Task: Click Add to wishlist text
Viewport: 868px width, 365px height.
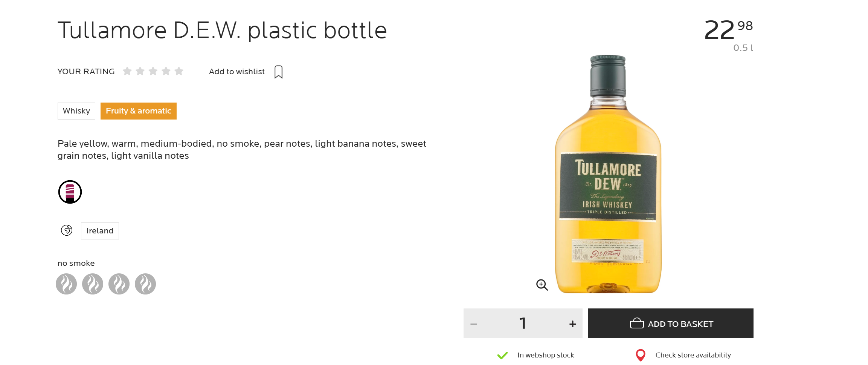Action: tap(237, 72)
